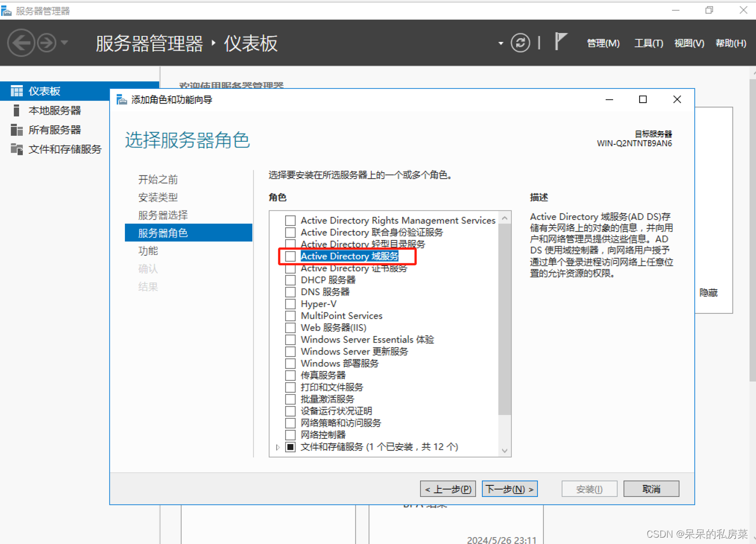Image resolution: width=756 pixels, height=544 pixels.
Task: Click the forward navigation arrow in Server Manager
Action: click(47, 43)
